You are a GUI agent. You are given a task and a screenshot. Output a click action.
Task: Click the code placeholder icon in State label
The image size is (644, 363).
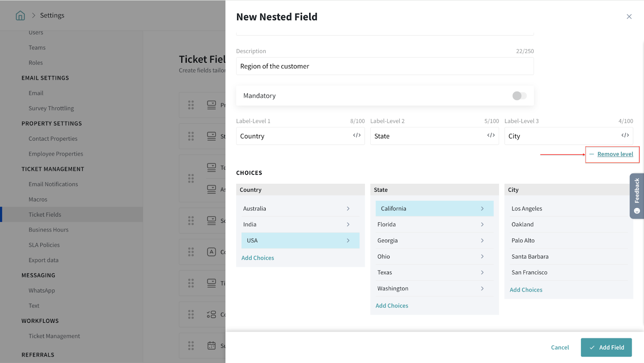[x=491, y=135]
